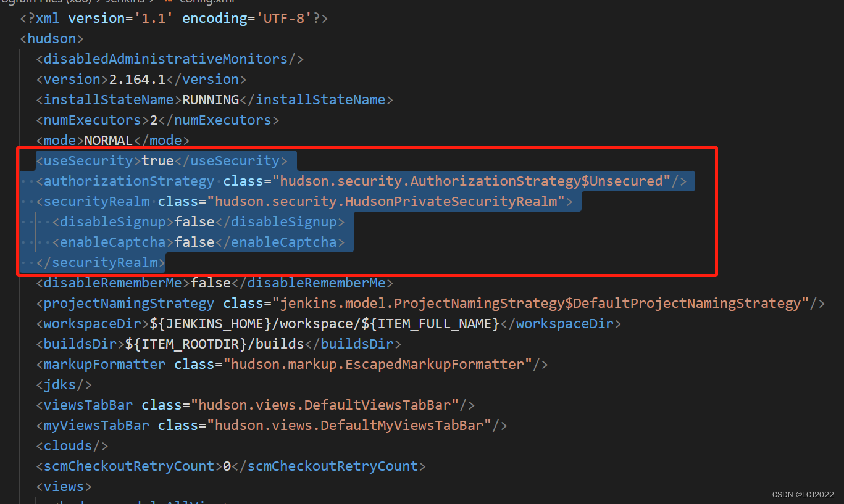Click the workspaceDir path value
Image resolution: width=844 pixels, height=504 pixels.
point(324,323)
